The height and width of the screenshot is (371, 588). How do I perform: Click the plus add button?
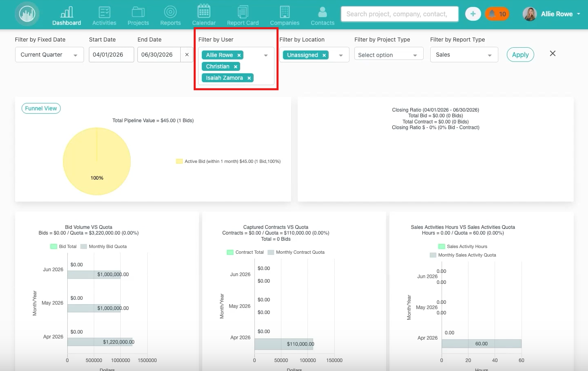[473, 14]
